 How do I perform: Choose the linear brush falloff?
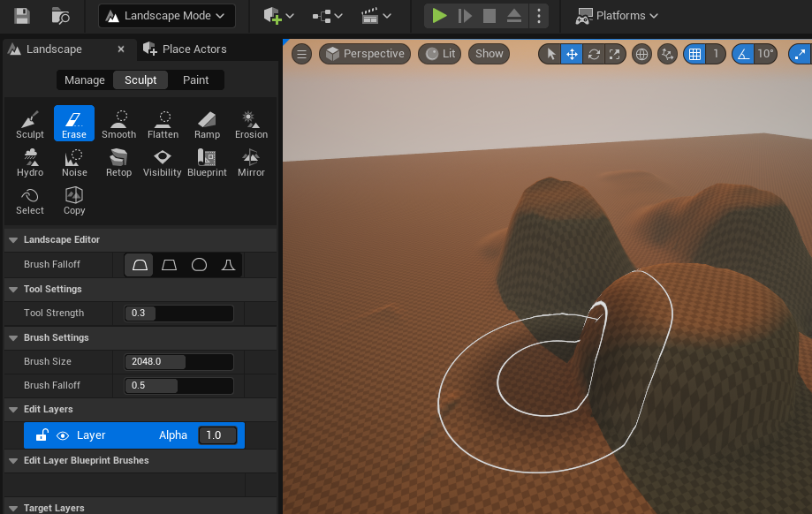point(170,265)
